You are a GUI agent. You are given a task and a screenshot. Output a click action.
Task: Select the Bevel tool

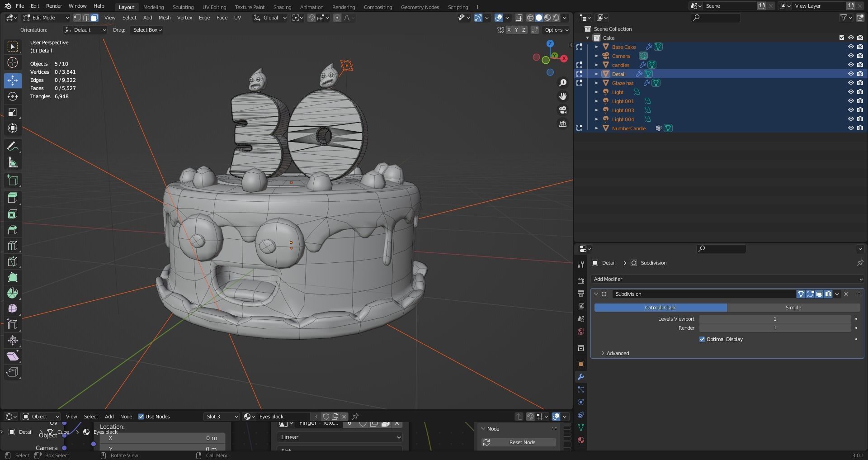[13, 230]
